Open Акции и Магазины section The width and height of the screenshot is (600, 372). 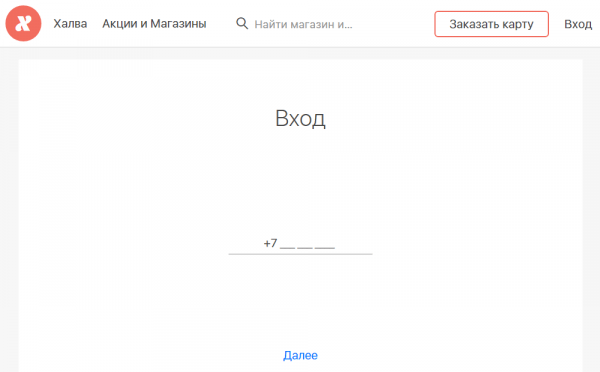pos(154,24)
